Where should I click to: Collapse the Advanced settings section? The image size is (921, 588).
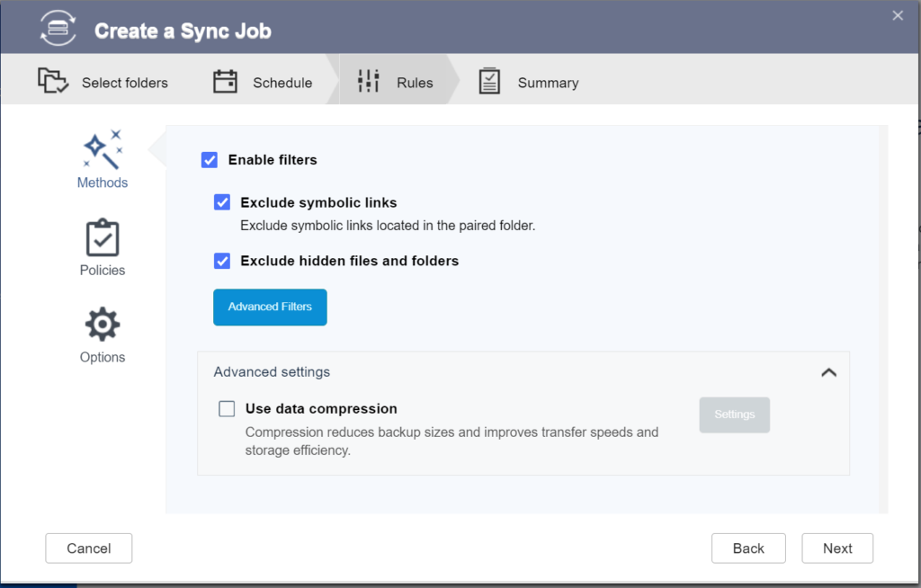click(828, 372)
